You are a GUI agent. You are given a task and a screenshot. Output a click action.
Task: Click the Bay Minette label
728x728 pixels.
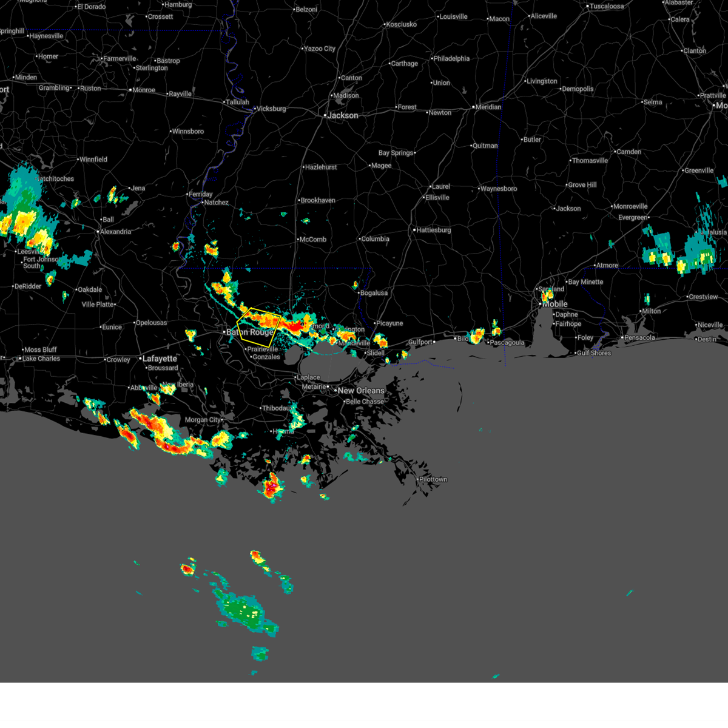pyautogui.click(x=585, y=282)
